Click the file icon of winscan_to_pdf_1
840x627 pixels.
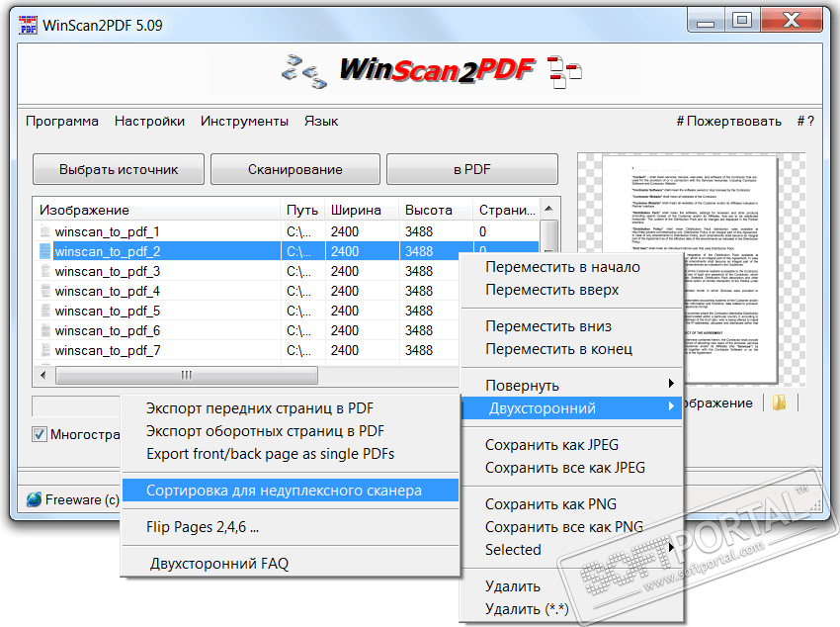coord(45,231)
